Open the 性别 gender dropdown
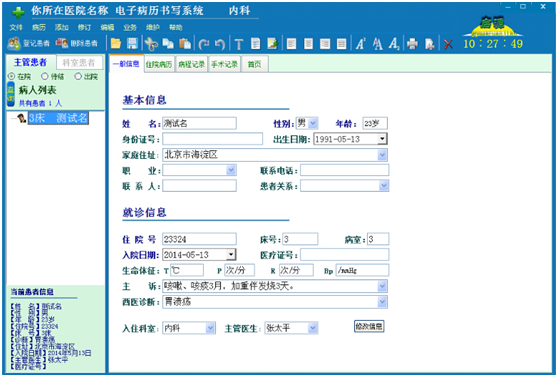This screenshot has height=377, width=558. 313,124
